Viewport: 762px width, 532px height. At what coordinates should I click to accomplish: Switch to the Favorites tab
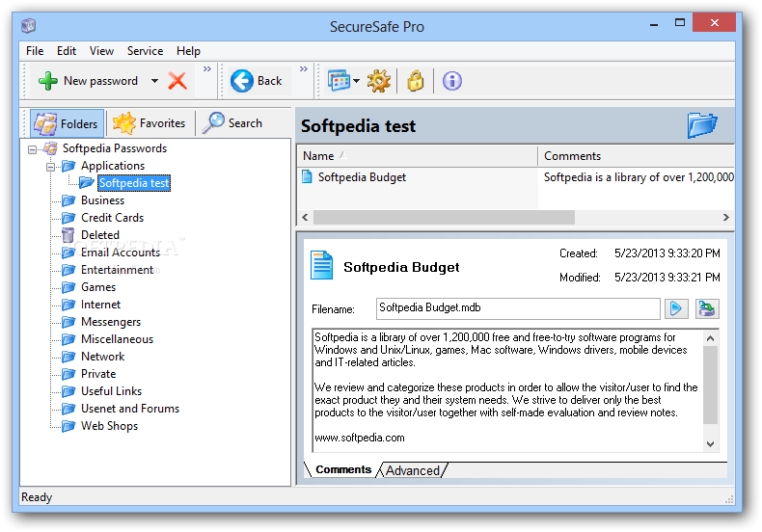(150, 123)
